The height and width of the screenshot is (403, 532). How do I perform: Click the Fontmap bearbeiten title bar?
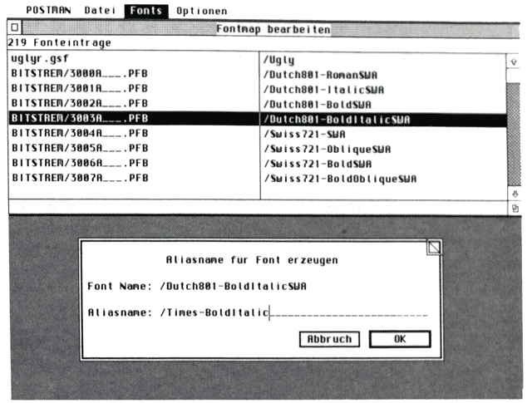pyautogui.click(x=273, y=29)
